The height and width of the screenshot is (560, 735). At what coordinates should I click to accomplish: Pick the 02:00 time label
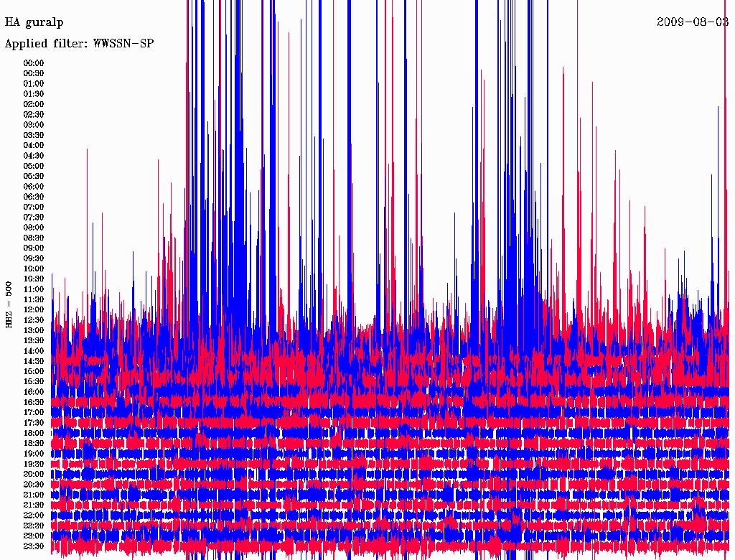(x=34, y=104)
